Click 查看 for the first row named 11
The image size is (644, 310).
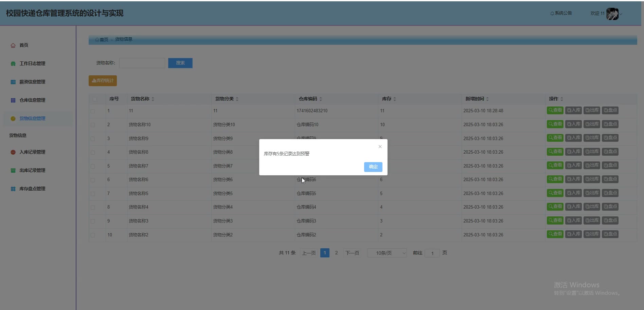[x=555, y=110]
